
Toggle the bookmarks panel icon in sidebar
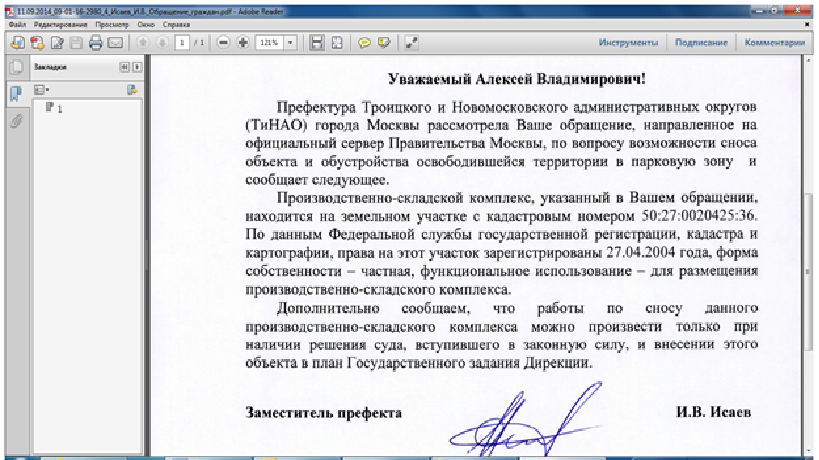click(x=15, y=94)
